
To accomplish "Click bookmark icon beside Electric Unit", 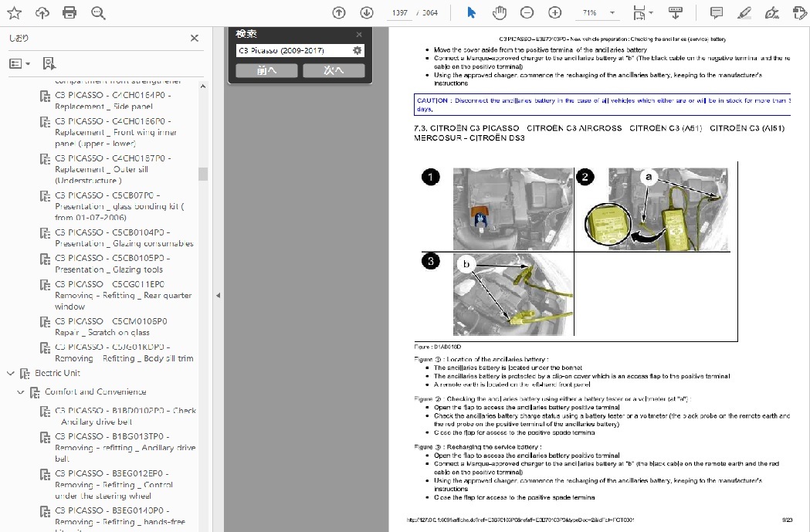I will pyautogui.click(x=25, y=374).
